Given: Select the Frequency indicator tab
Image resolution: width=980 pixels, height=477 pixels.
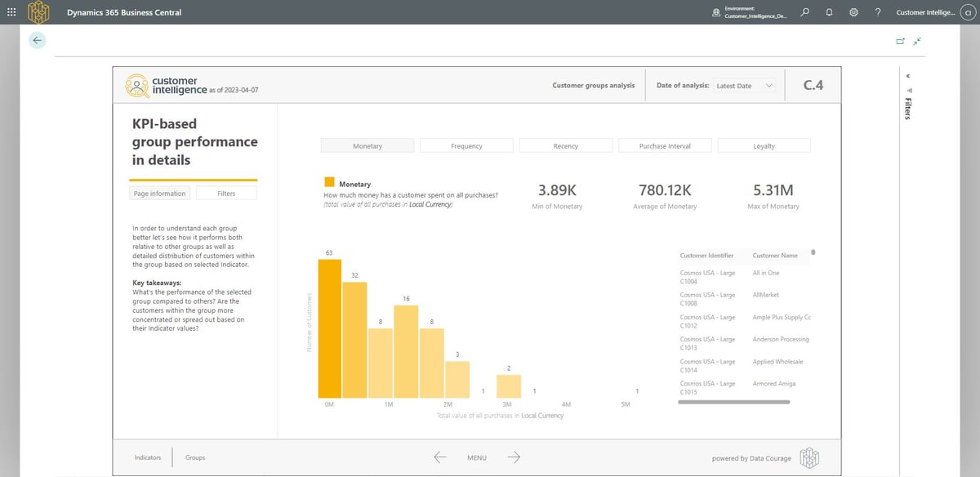Looking at the screenshot, I should point(466,145).
